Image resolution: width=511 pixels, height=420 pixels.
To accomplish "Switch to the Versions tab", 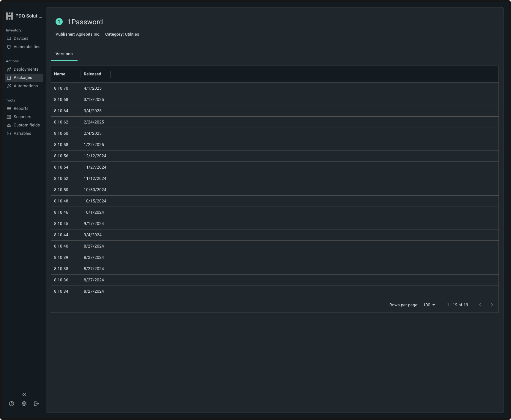I will (x=64, y=54).
